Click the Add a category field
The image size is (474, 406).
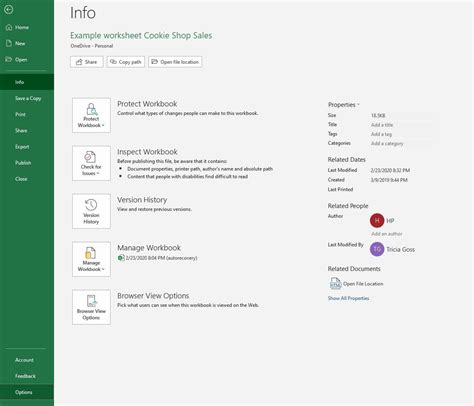(x=387, y=143)
